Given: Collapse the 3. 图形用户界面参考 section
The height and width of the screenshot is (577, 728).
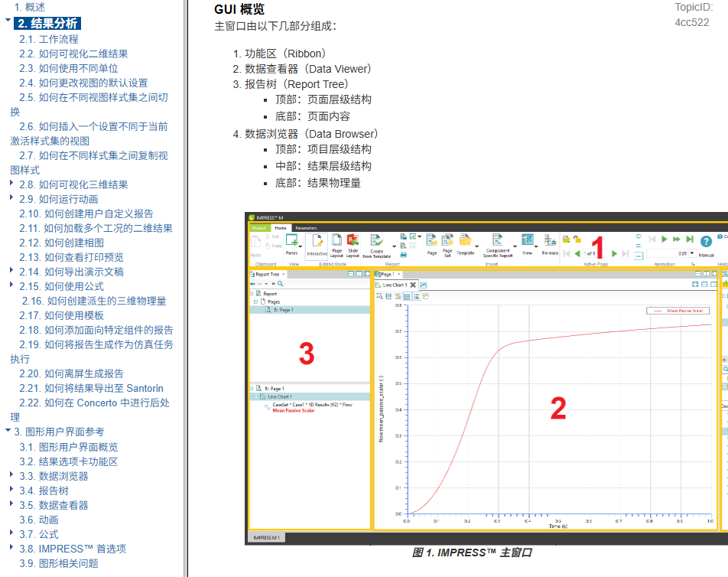Looking at the screenshot, I should (x=8, y=430).
